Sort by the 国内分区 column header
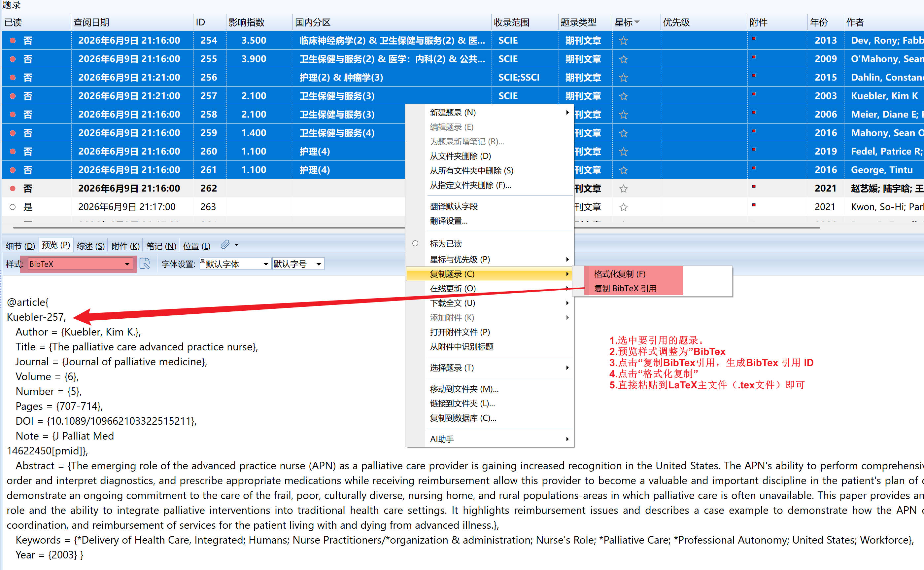 pyautogui.click(x=392, y=22)
